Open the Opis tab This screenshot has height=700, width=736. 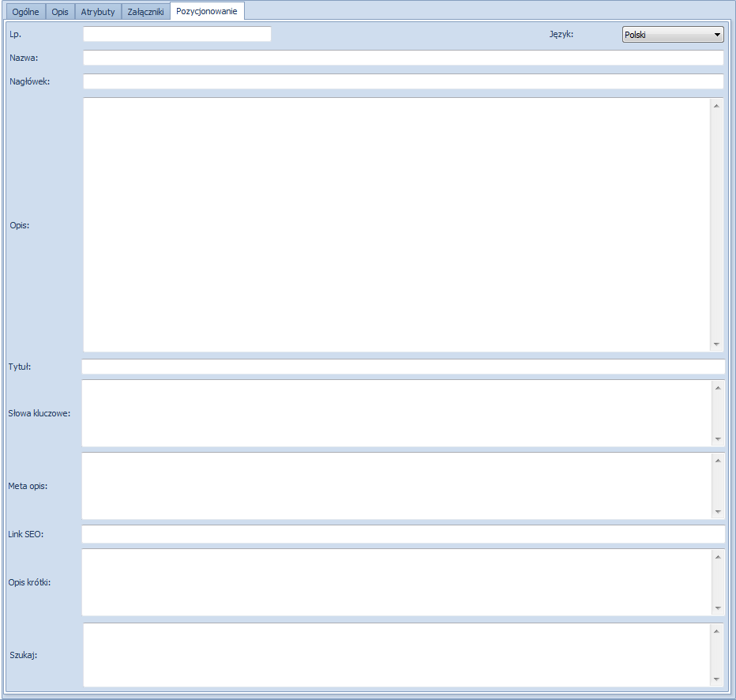[60, 12]
